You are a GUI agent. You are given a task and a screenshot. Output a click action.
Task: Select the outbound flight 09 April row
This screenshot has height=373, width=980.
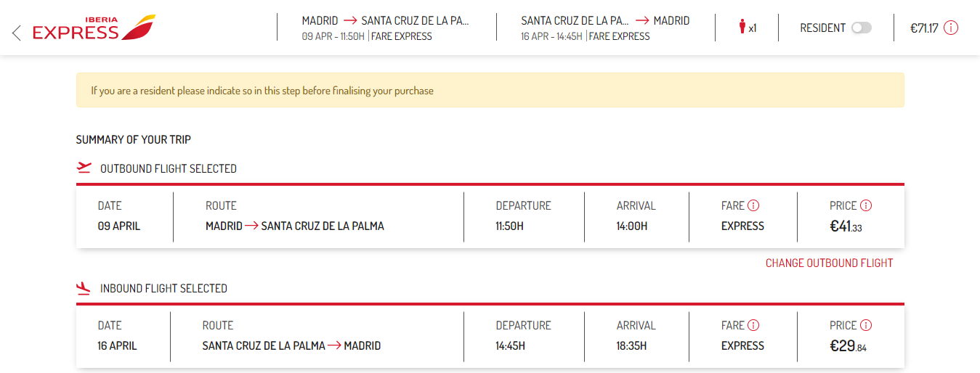490,216
